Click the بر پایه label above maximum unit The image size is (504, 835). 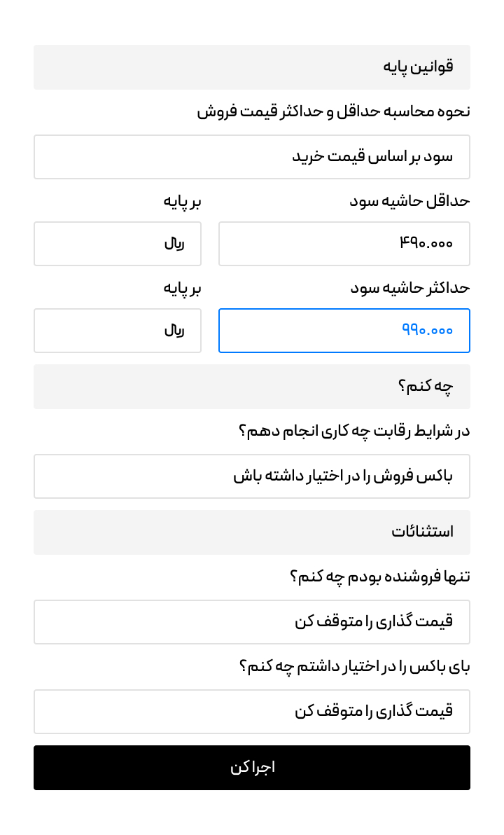183,288
